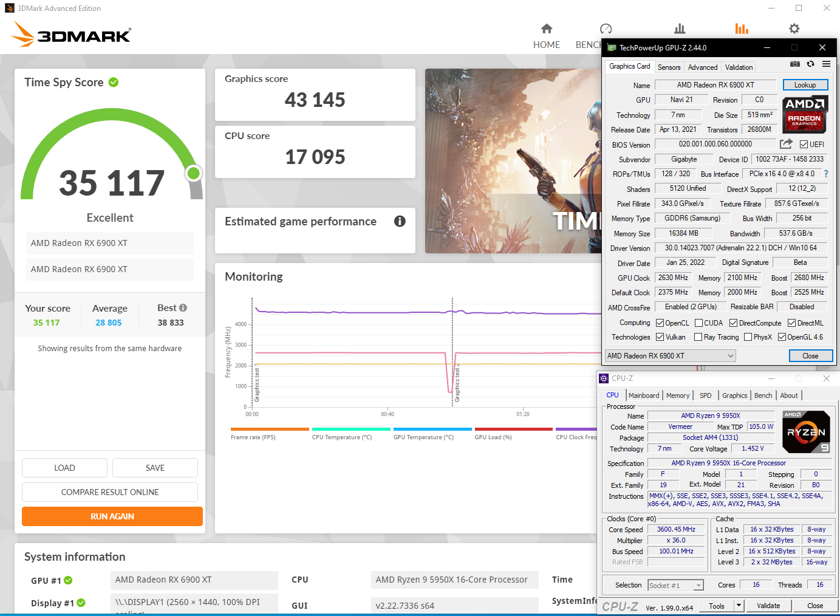840x616 pixels.
Task: Click the COMPARE RESULT ONLINE button
Action: point(110,492)
